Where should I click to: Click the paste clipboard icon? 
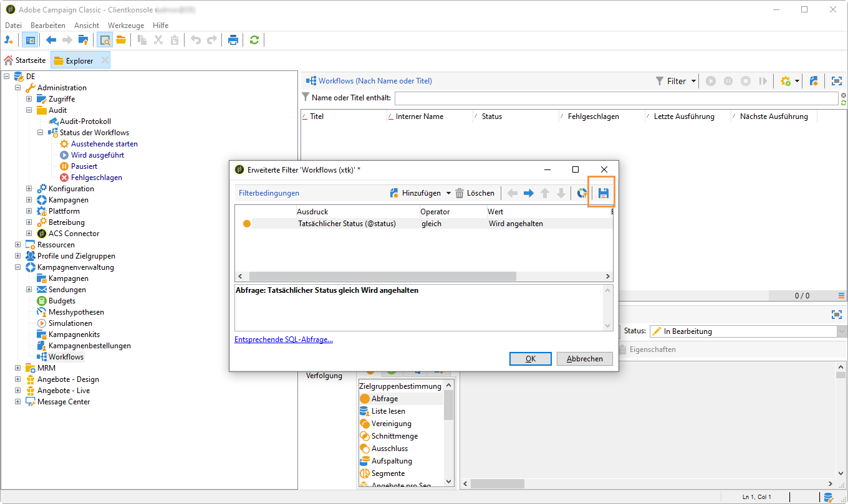(175, 40)
